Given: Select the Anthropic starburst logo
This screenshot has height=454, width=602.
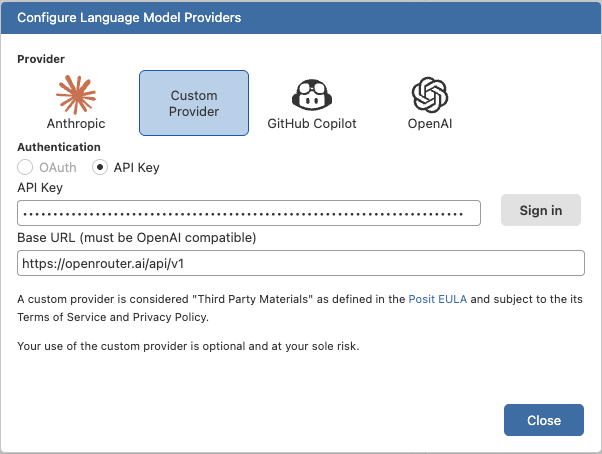Looking at the screenshot, I should click(76, 94).
